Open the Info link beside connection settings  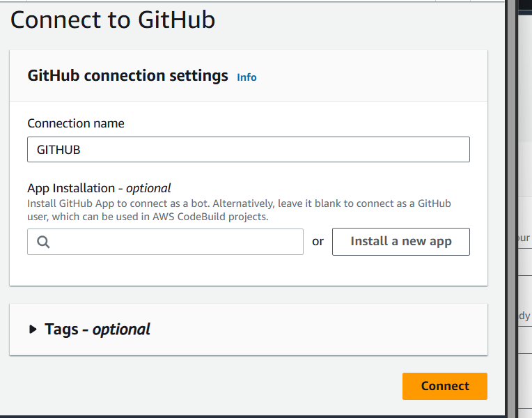(x=247, y=77)
